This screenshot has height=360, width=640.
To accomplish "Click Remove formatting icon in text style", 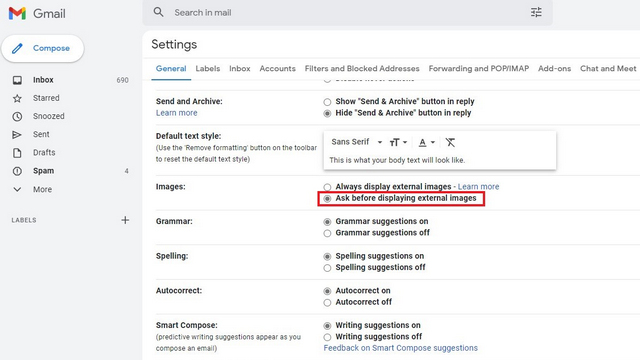I will click(450, 142).
